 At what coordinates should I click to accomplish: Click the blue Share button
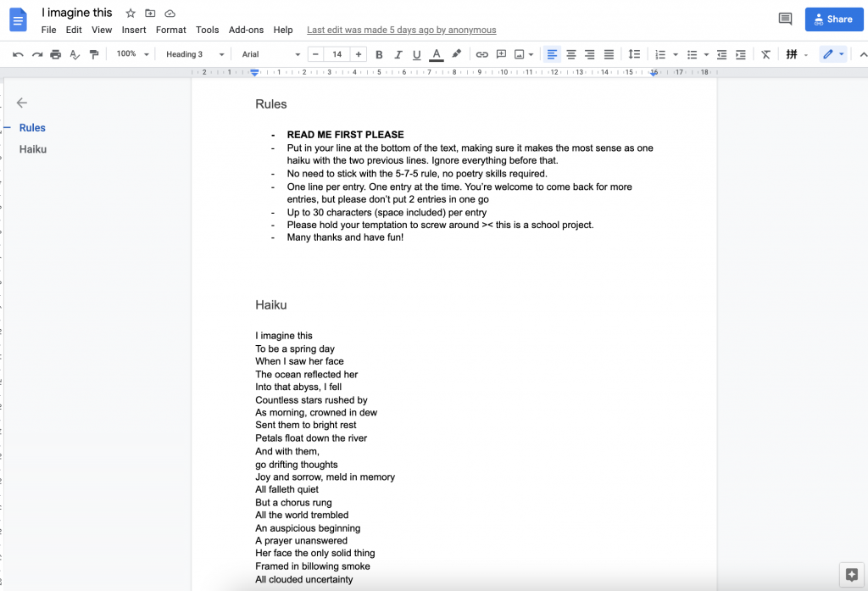coord(834,20)
